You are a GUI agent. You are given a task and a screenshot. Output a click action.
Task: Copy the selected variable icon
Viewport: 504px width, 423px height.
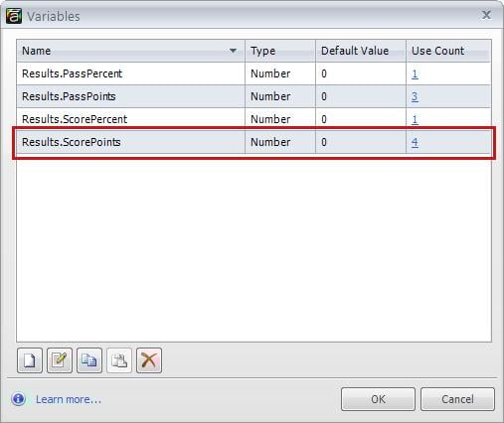coord(89,360)
